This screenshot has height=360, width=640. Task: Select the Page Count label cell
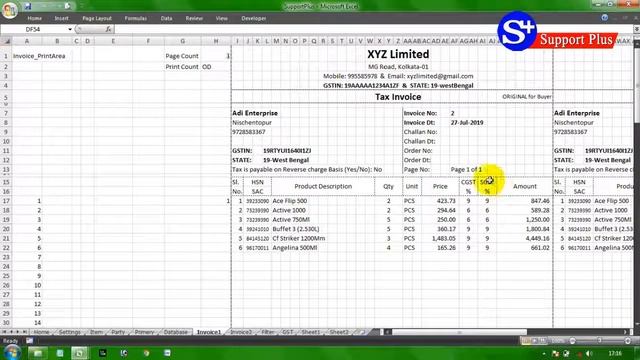[182, 56]
